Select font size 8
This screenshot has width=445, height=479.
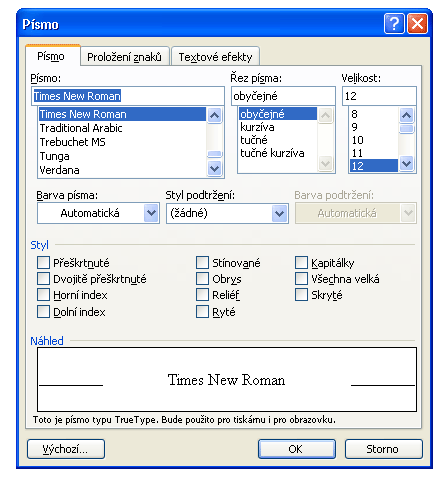374,114
